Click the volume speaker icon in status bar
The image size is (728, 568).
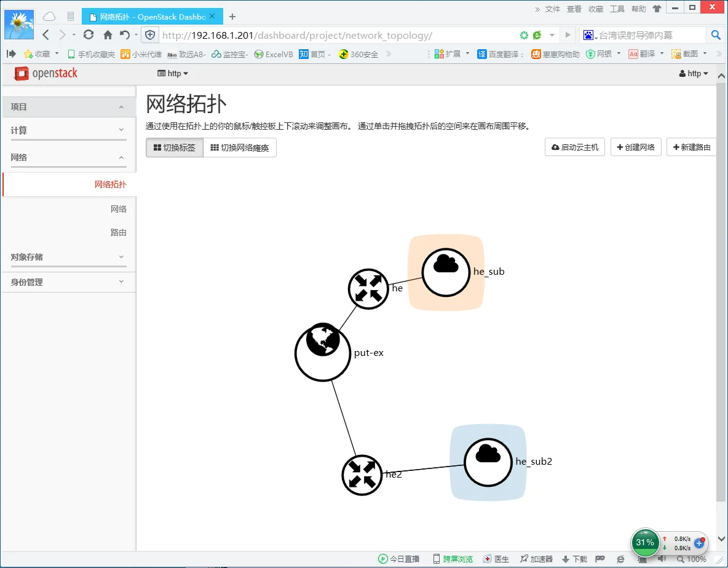(x=662, y=559)
